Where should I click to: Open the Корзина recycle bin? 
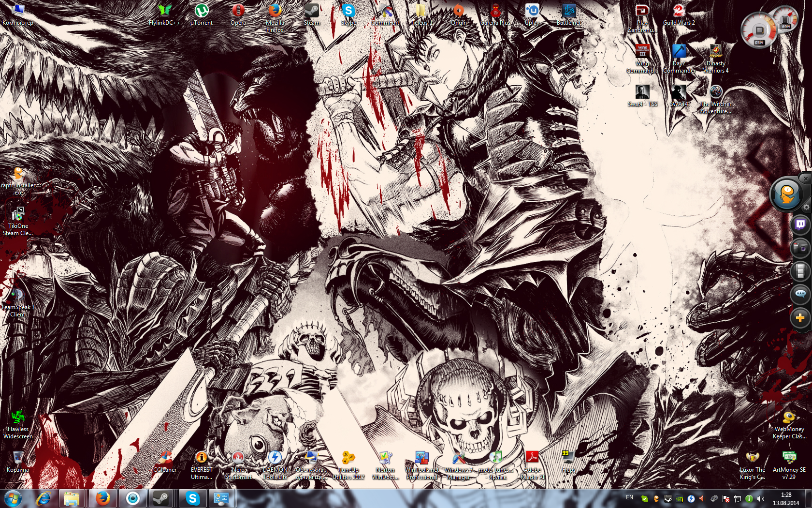pyautogui.click(x=18, y=462)
